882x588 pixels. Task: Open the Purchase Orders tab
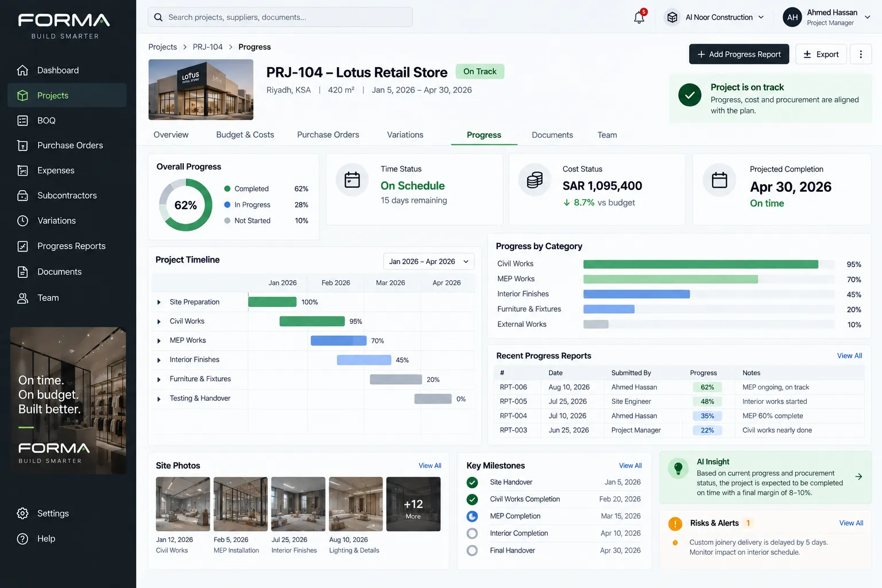328,135
